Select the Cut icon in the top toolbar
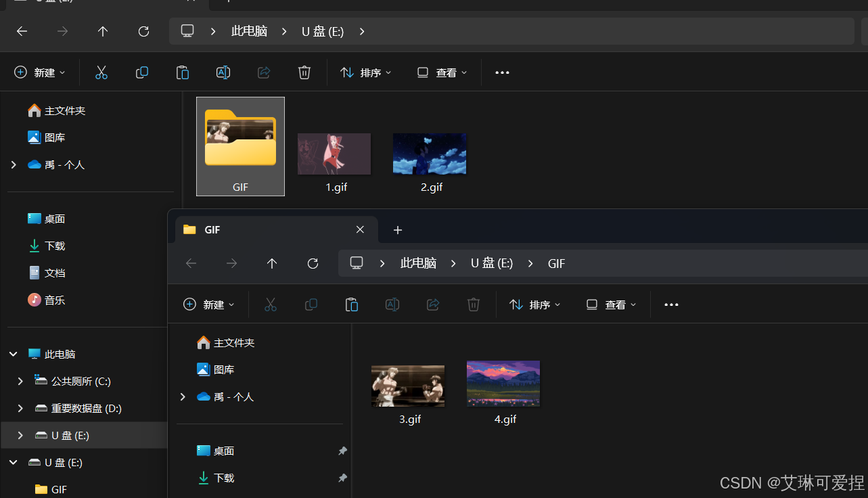The width and height of the screenshot is (868, 498). tap(101, 72)
